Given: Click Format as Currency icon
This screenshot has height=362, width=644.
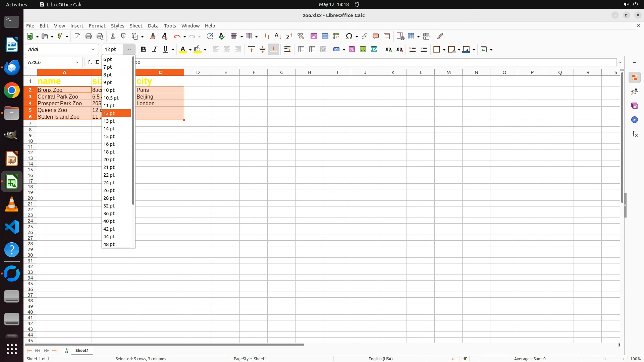Looking at the screenshot, I should [336, 50].
